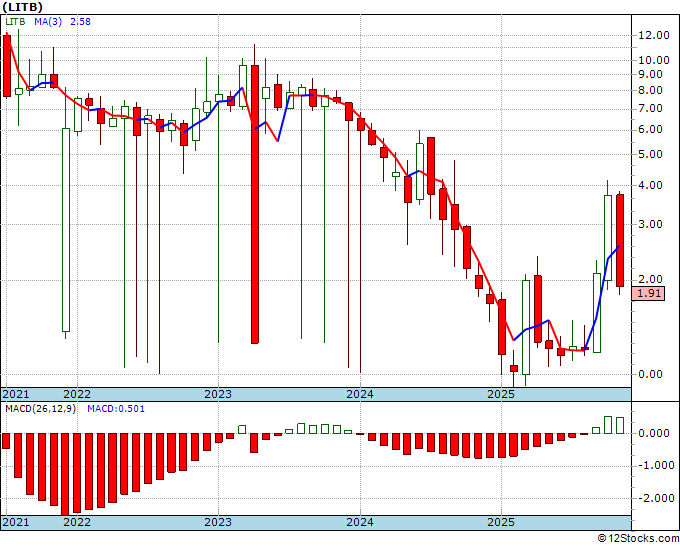Click the 2.58 moving average value
This screenshot has height=546, width=680.
pos(80,21)
